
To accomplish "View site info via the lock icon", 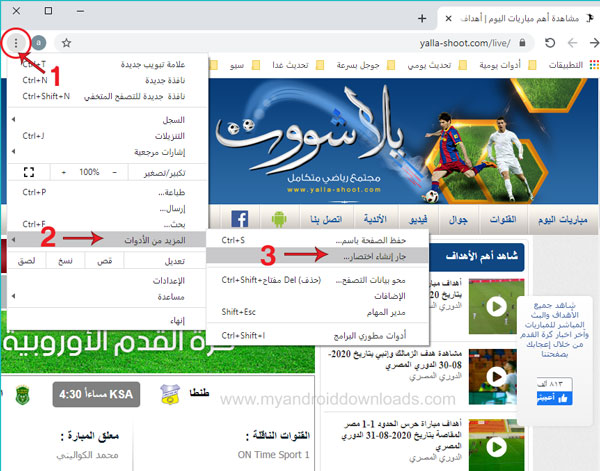I will [x=522, y=42].
